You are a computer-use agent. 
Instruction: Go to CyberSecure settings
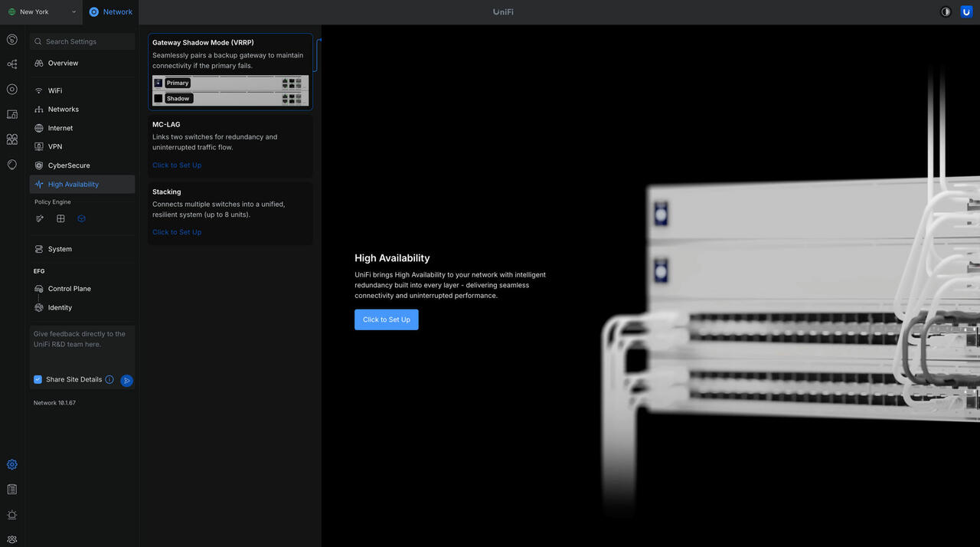point(69,165)
